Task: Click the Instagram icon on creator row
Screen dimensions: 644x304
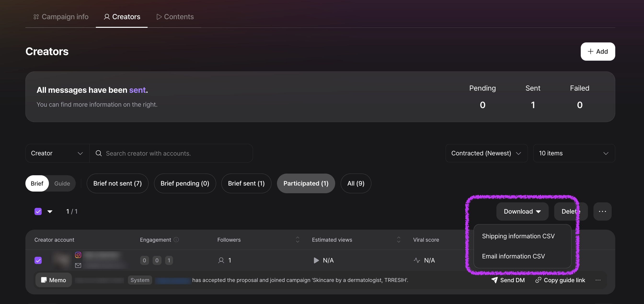Action: [x=78, y=255]
